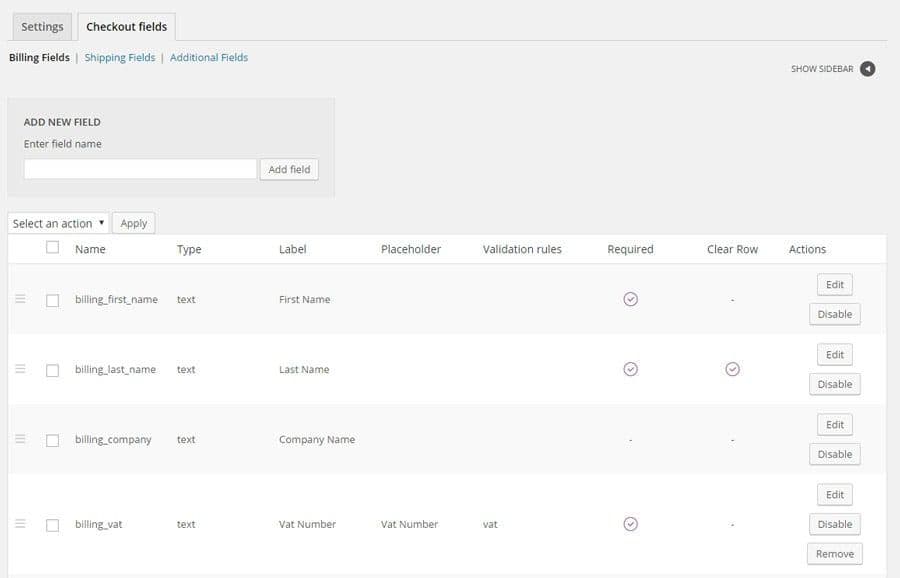This screenshot has width=900, height=578.
Task: Click the Company Name label cell
Action: click(317, 440)
